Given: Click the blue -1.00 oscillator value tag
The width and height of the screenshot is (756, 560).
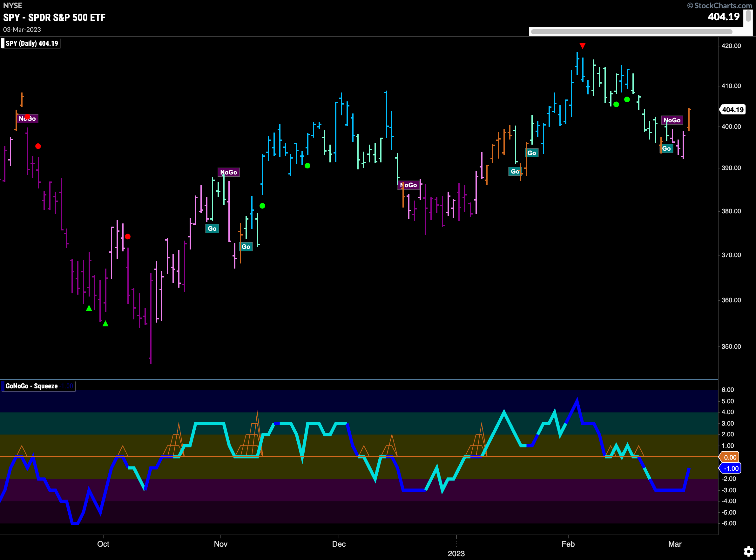Looking at the screenshot, I should click(730, 468).
